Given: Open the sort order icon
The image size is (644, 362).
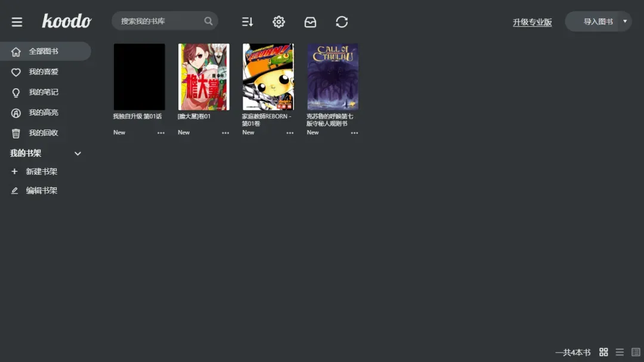Looking at the screenshot, I should click(247, 22).
